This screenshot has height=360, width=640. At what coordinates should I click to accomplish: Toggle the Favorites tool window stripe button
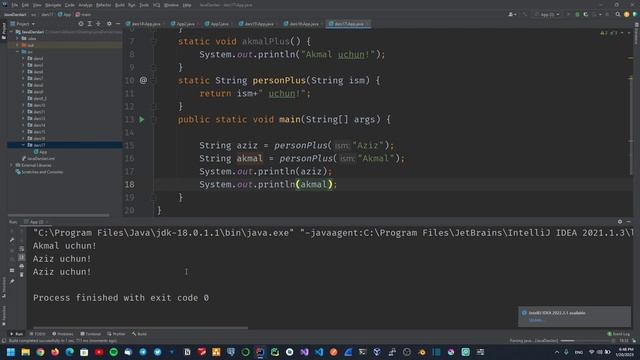point(4,316)
